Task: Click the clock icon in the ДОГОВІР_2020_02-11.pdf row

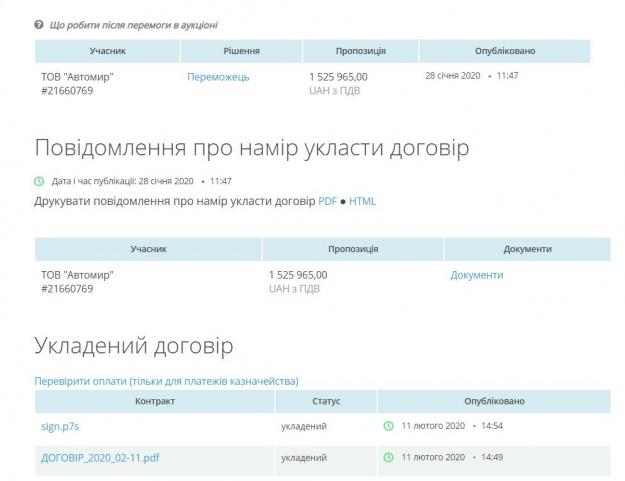Action: tap(388, 457)
